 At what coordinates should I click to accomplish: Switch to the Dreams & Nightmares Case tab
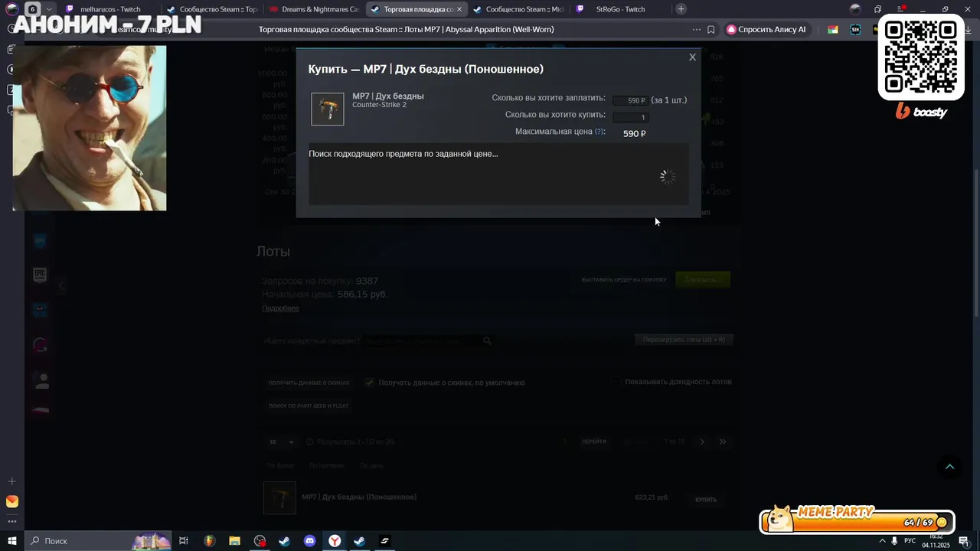pos(314,9)
